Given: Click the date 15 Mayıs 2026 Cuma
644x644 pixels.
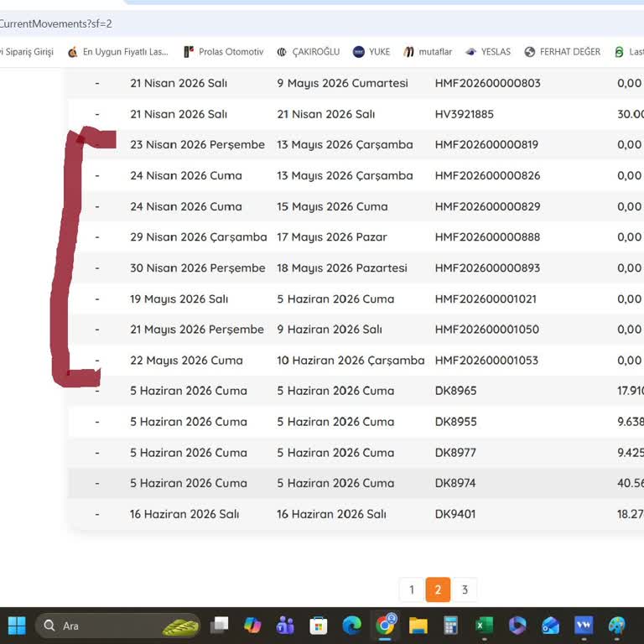Looking at the screenshot, I should [332, 206].
